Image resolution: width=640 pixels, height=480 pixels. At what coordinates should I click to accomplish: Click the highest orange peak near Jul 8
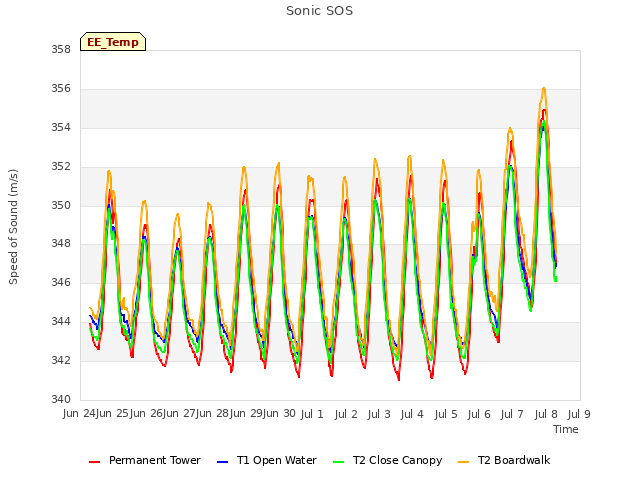[x=544, y=88]
